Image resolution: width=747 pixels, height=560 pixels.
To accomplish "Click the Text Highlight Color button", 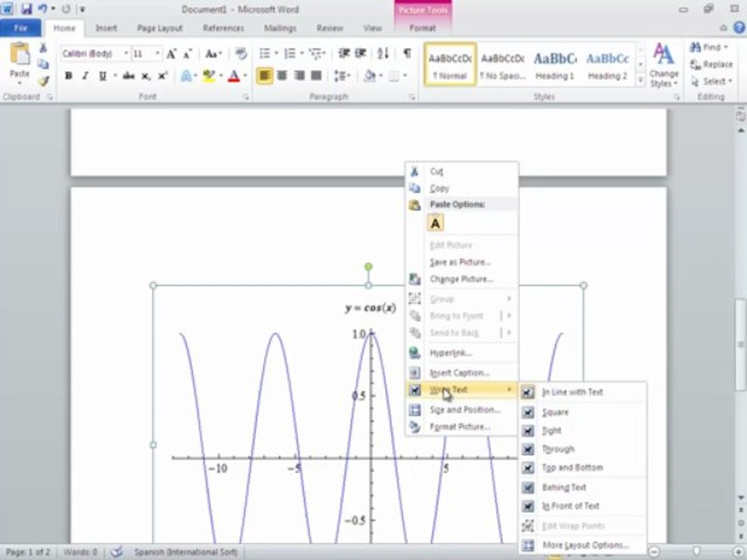I will coord(209,75).
